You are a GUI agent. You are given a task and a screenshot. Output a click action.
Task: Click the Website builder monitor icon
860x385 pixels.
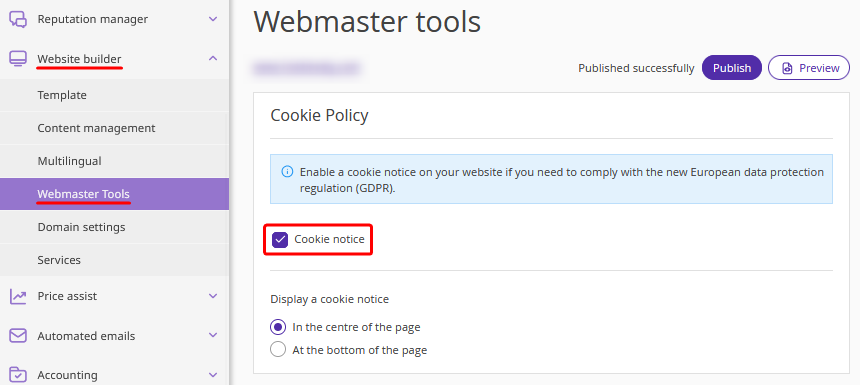pyautogui.click(x=18, y=59)
